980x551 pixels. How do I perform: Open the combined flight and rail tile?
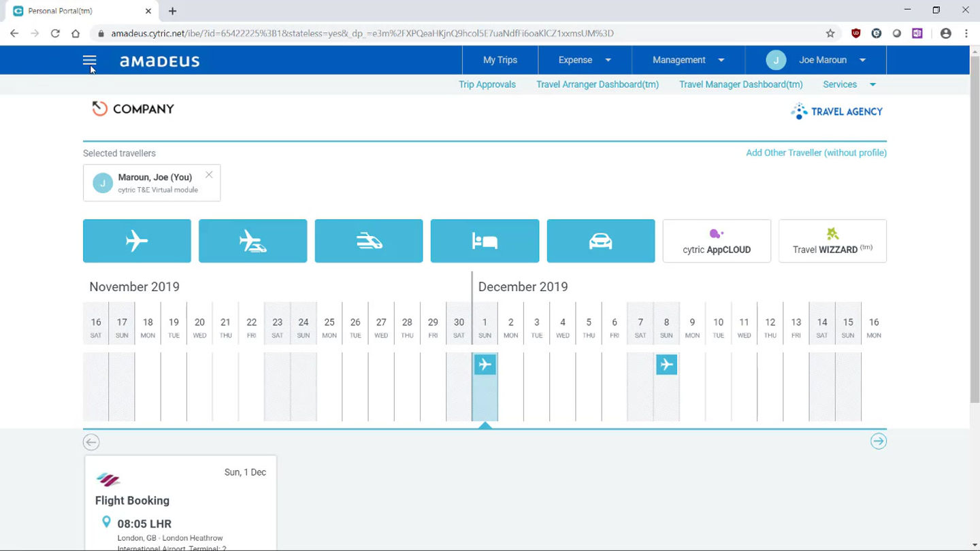click(x=252, y=241)
